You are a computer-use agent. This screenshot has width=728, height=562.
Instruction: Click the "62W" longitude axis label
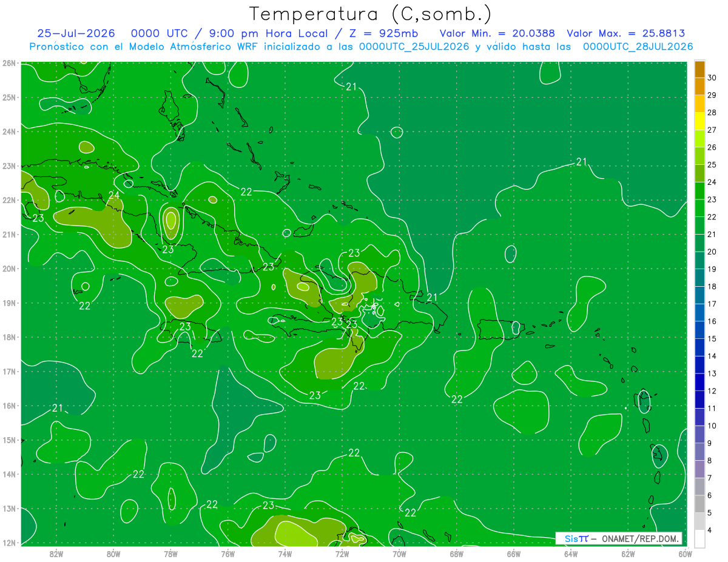(628, 554)
